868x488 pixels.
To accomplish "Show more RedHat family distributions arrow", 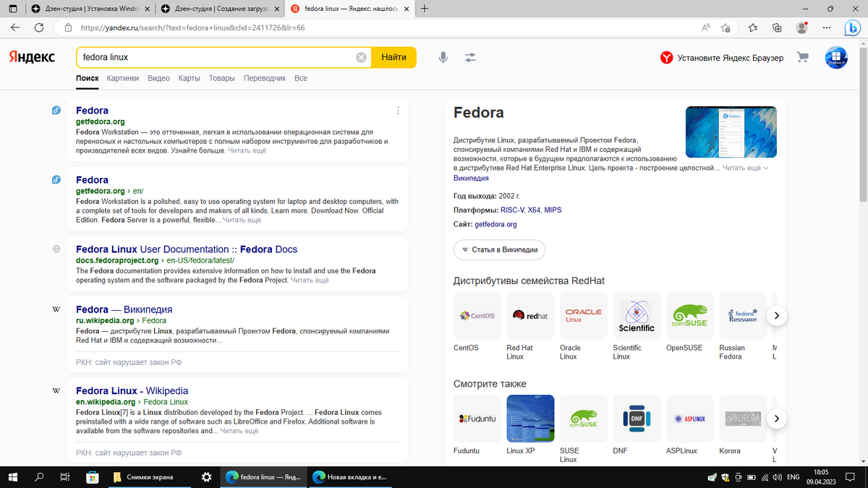I will coord(776,315).
